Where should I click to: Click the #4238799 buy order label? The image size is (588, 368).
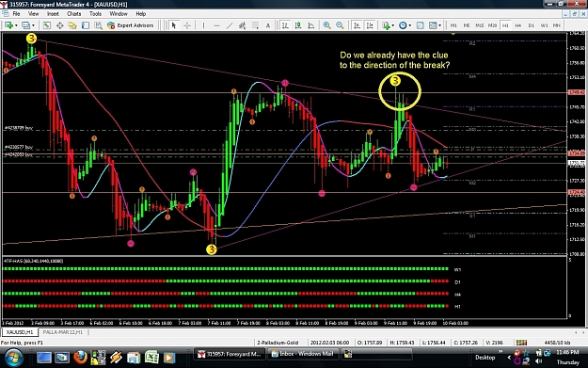coord(19,128)
